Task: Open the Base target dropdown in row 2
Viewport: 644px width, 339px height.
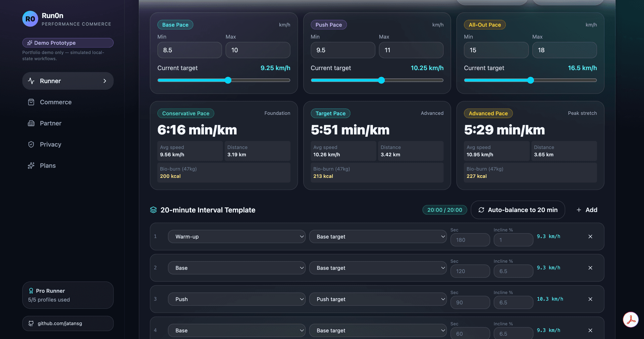Action: [378, 268]
